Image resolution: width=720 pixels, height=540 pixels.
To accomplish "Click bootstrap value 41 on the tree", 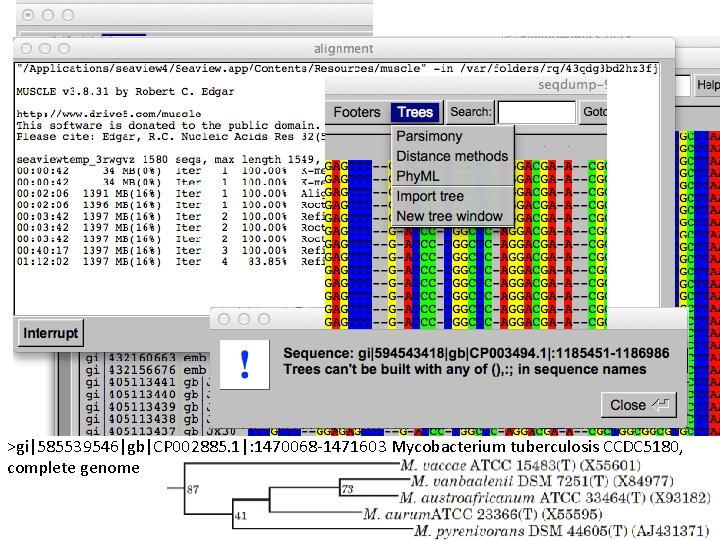I will (x=241, y=516).
